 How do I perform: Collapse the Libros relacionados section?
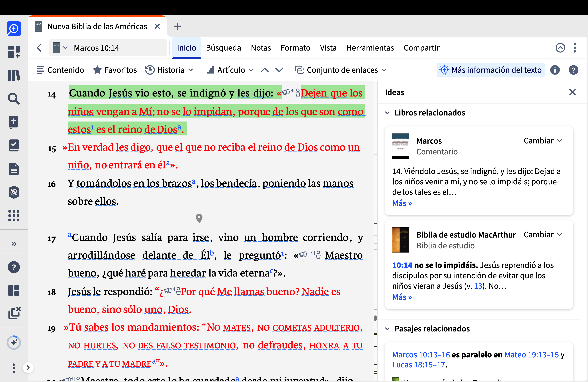pyautogui.click(x=387, y=113)
